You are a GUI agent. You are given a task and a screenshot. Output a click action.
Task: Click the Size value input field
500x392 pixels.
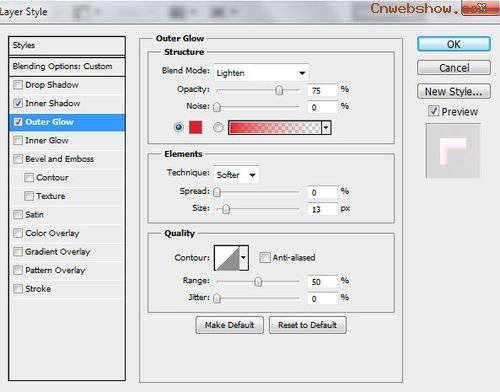pos(323,209)
